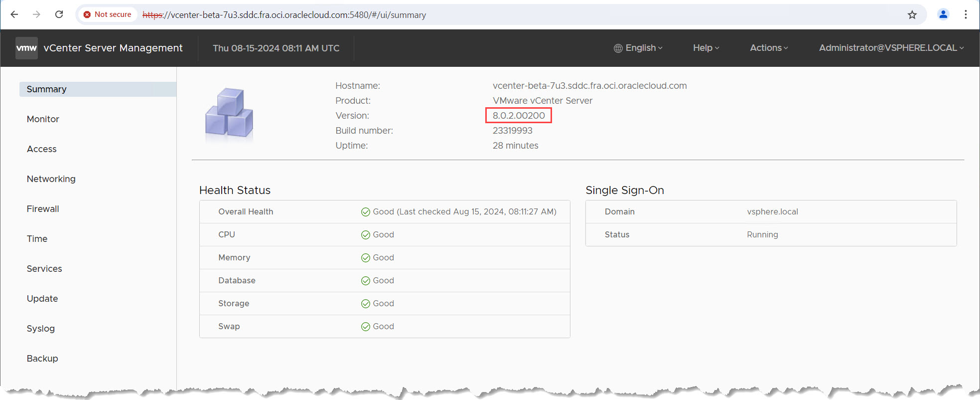Click the vCenter Server Management title

coord(113,48)
